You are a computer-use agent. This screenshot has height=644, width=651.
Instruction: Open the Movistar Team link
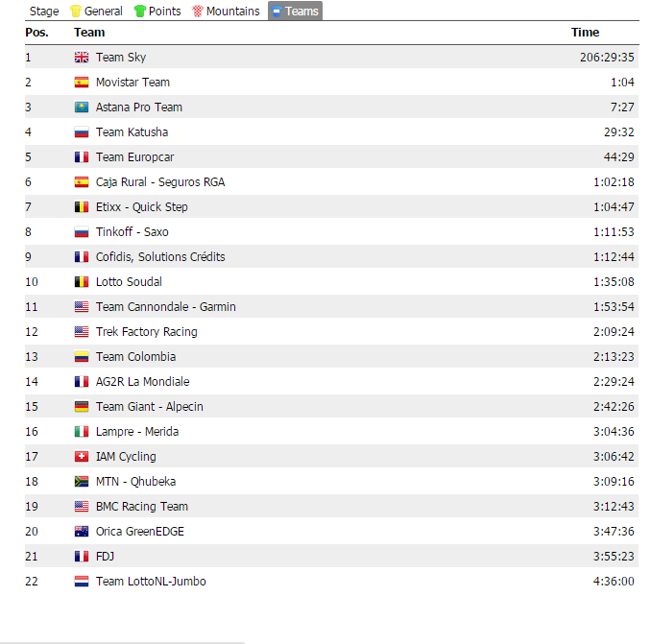[133, 83]
